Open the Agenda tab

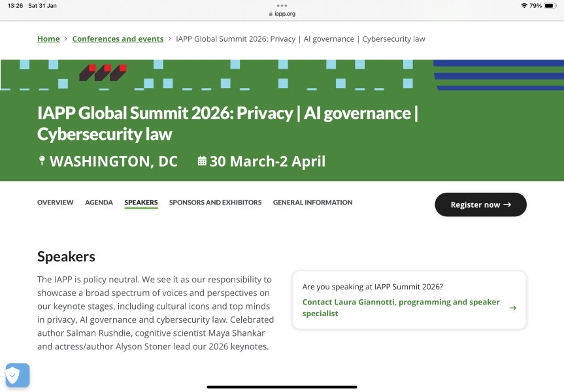pyautogui.click(x=99, y=203)
